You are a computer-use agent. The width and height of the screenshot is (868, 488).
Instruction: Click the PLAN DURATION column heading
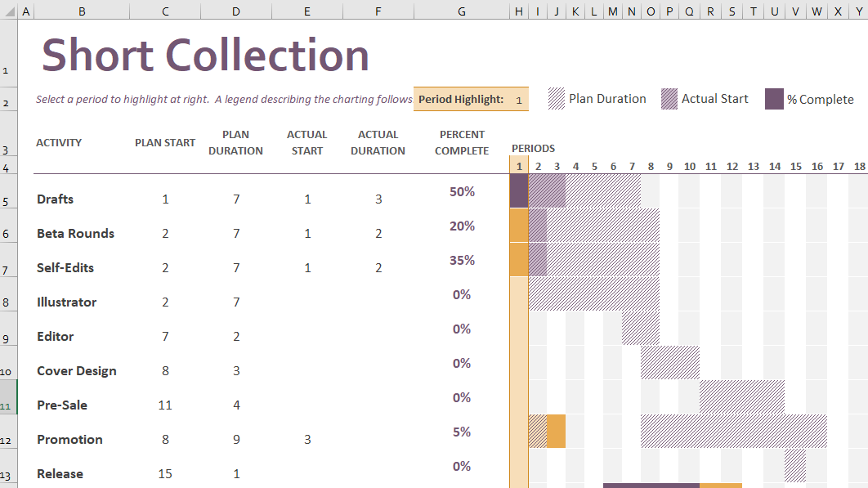[236, 142]
